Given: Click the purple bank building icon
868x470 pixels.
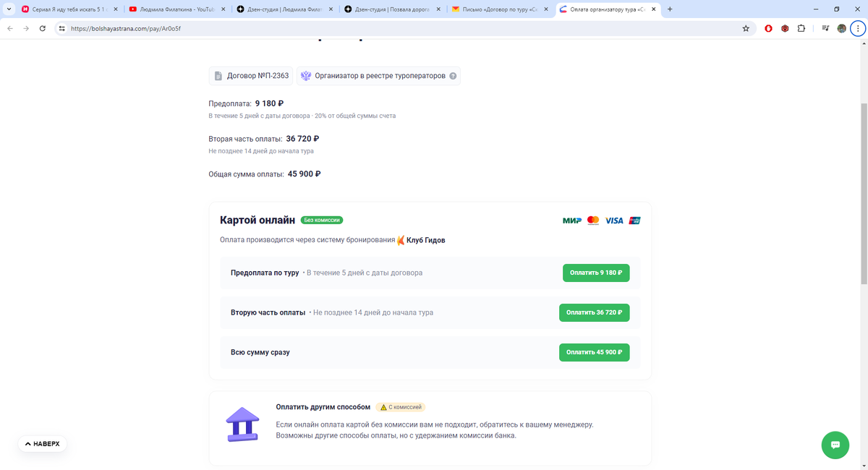Looking at the screenshot, I should (x=242, y=424).
